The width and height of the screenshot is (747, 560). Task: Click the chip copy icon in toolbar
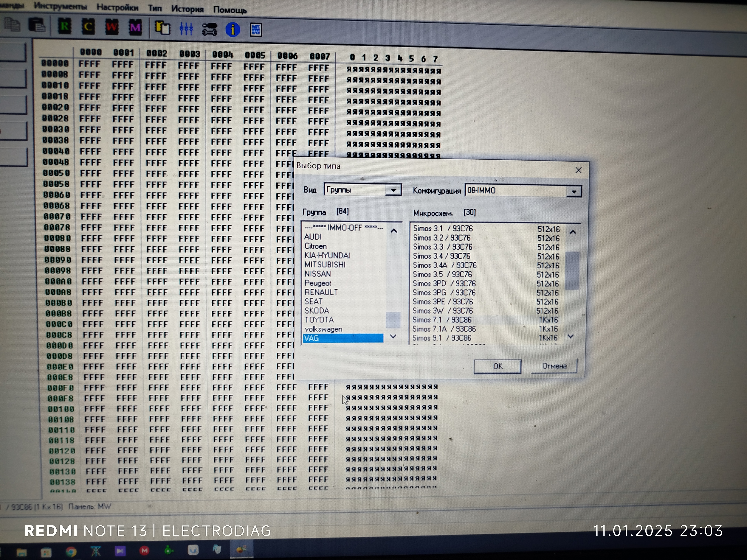pyautogui.click(x=162, y=28)
